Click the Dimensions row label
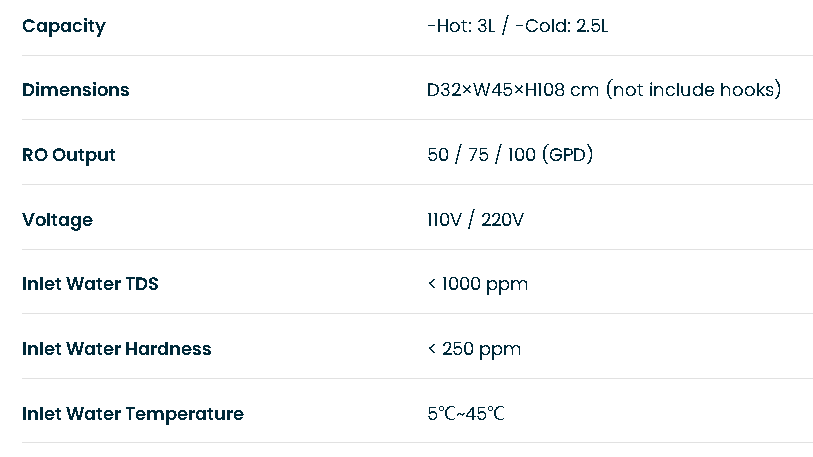The width and height of the screenshot is (813, 457). [x=76, y=90]
